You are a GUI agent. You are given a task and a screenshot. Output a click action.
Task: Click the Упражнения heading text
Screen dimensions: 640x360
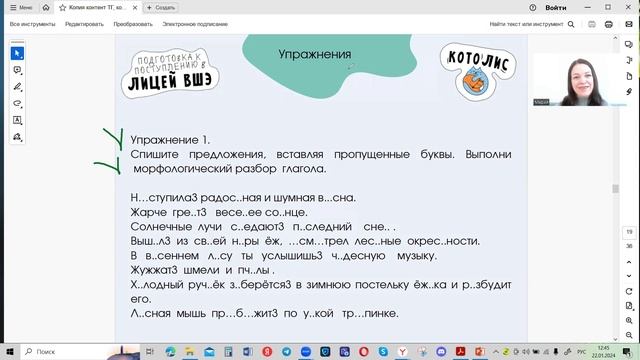[x=315, y=54]
